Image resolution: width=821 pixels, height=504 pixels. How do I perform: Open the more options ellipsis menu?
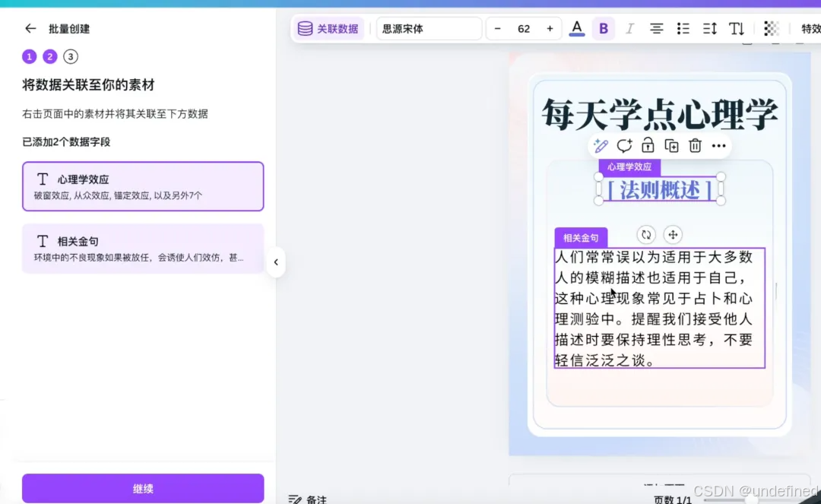pos(718,145)
